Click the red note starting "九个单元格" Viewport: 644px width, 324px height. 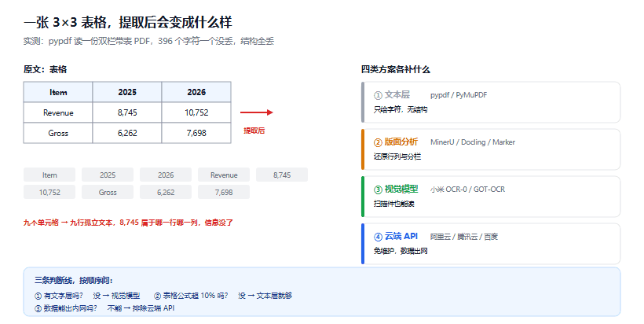click(128, 223)
